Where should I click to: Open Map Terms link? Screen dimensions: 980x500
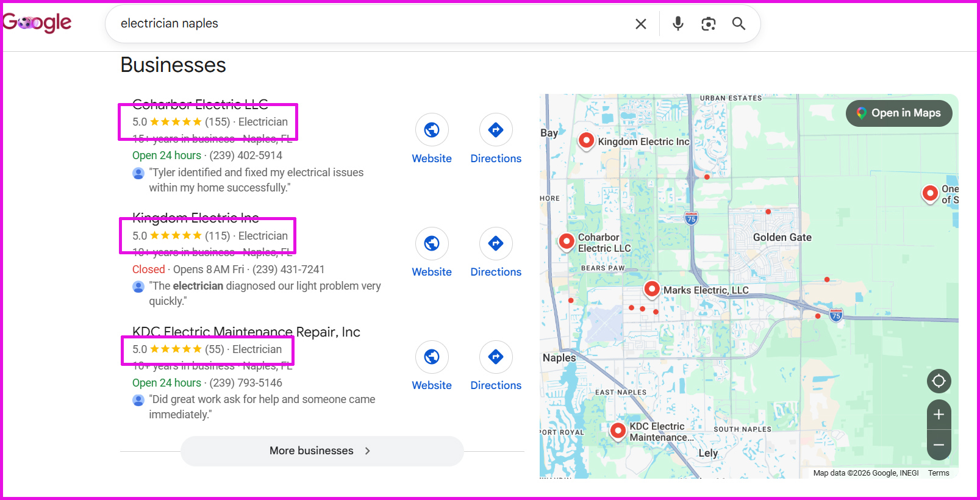click(939, 473)
